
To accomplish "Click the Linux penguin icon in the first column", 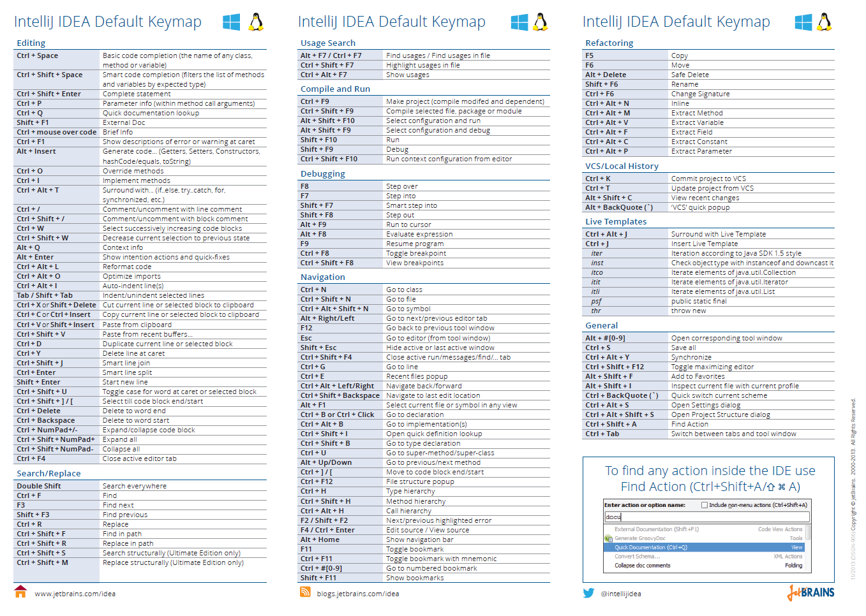I will tap(254, 20).
